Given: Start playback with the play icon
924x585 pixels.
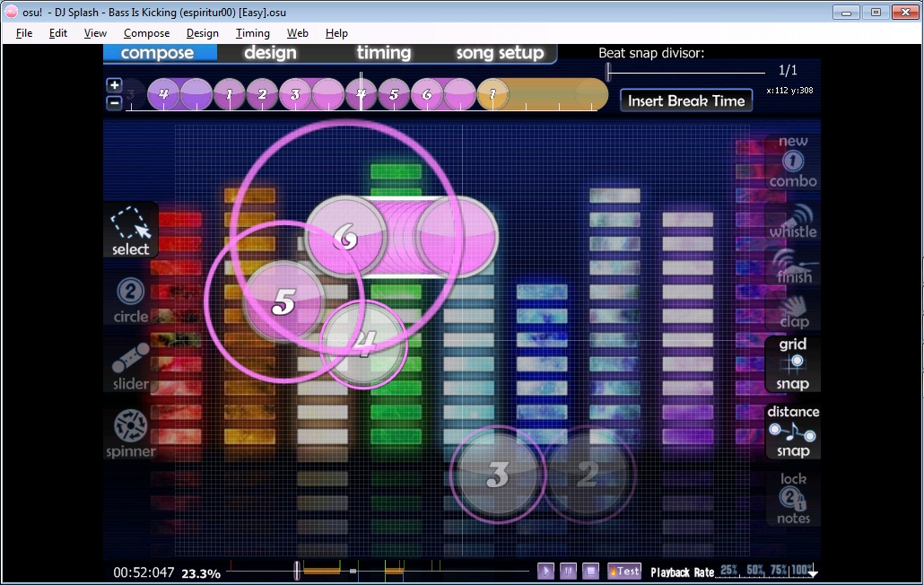Looking at the screenshot, I should (545, 571).
